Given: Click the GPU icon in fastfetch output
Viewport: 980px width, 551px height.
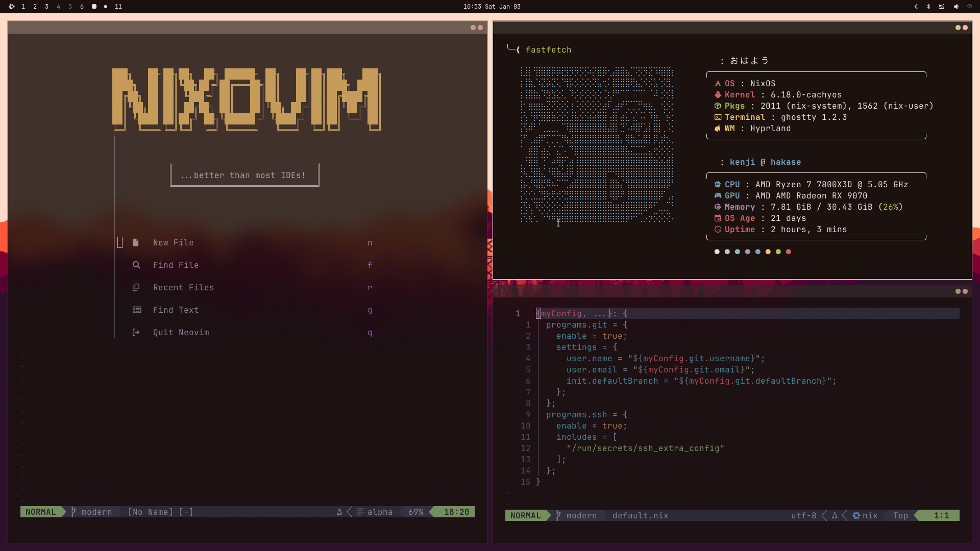Looking at the screenshot, I should tap(718, 196).
